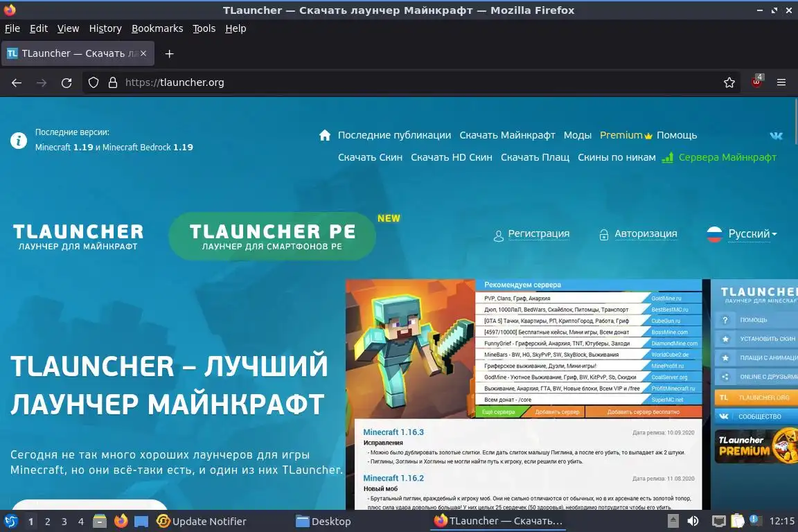
Task: Click the Minecraft 1.19 version link
Action: (64, 147)
